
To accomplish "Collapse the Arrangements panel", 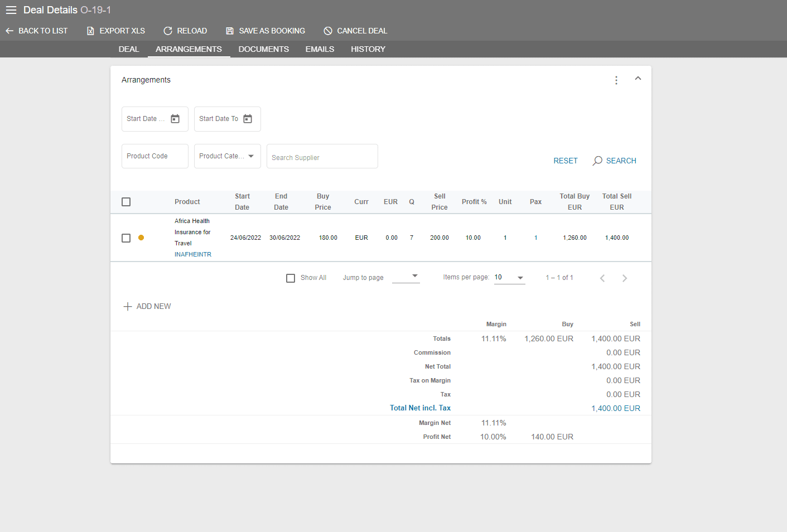I will click(638, 79).
